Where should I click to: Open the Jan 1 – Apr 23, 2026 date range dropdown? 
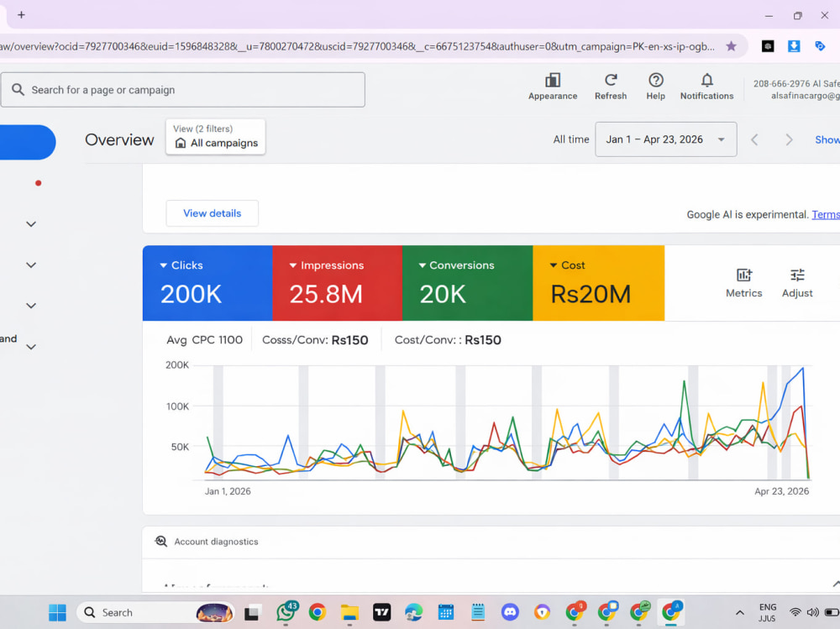pos(666,139)
